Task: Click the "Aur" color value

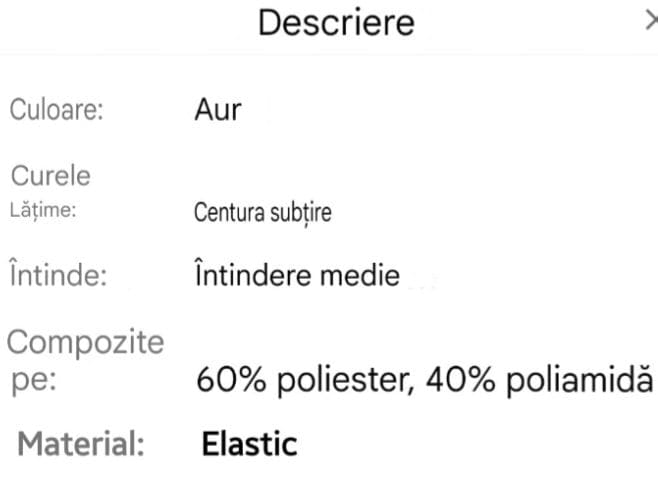Action: (217, 109)
